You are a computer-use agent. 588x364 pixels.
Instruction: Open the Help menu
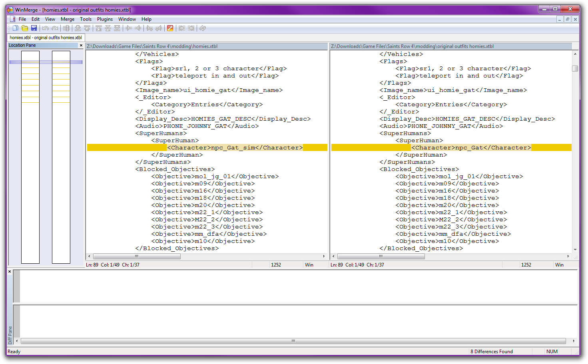146,19
